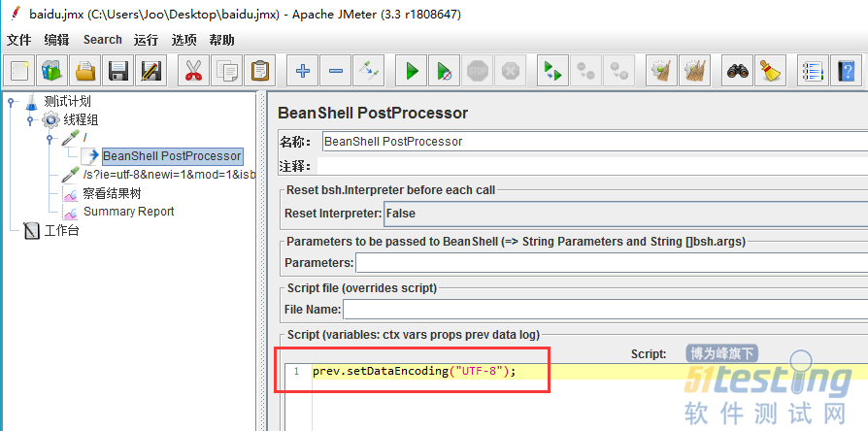Viewport: 868px width, 431px height.
Task: Click Remote Start All icon
Action: [x=552, y=71]
